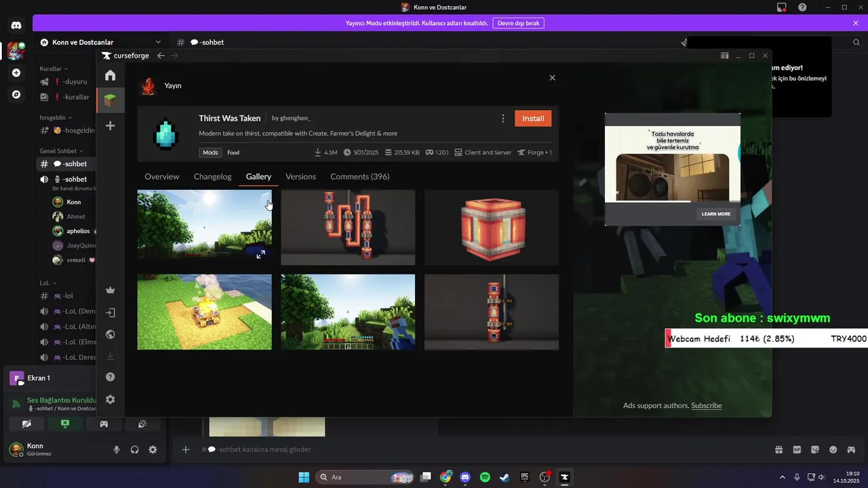Open author ghenghen_ profile link
868x488 pixels.
295,118
